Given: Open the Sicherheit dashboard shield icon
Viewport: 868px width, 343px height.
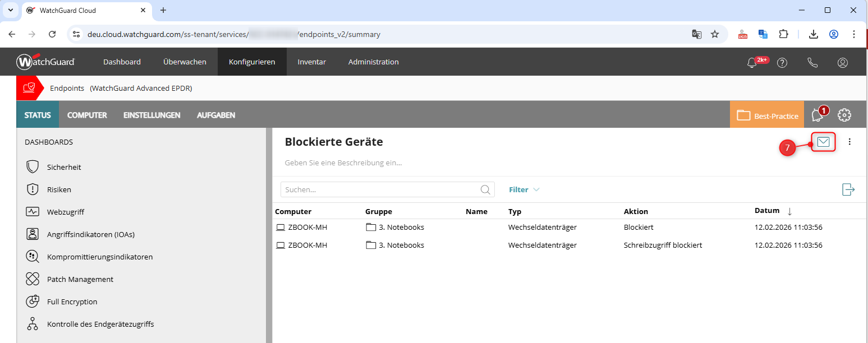Looking at the screenshot, I should point(33,167).
